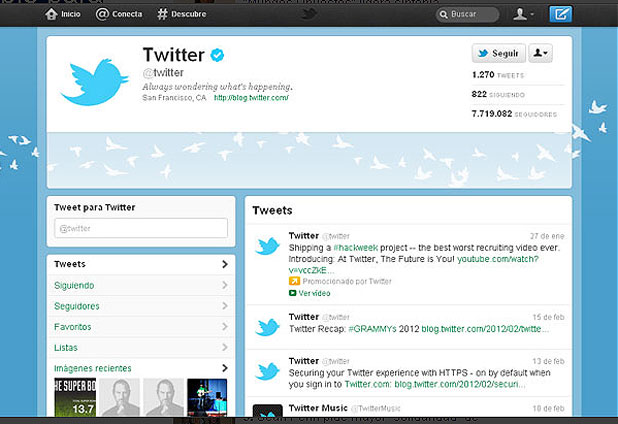Click the Twitter author name on the hackweek tweet
The height and width of the screenshot is (424, 618).
303,236
